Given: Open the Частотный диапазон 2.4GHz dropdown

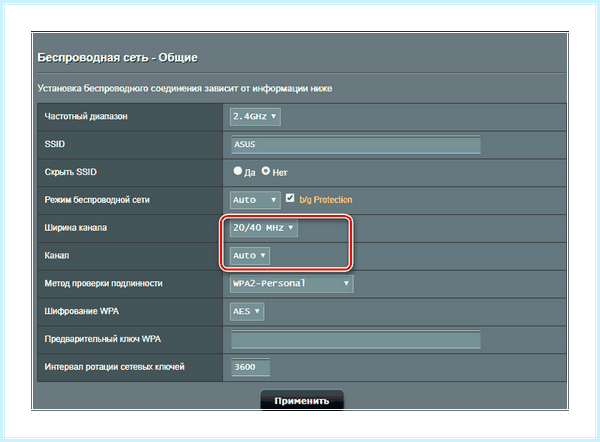Looking at the screenshot, I should [255, 117].
